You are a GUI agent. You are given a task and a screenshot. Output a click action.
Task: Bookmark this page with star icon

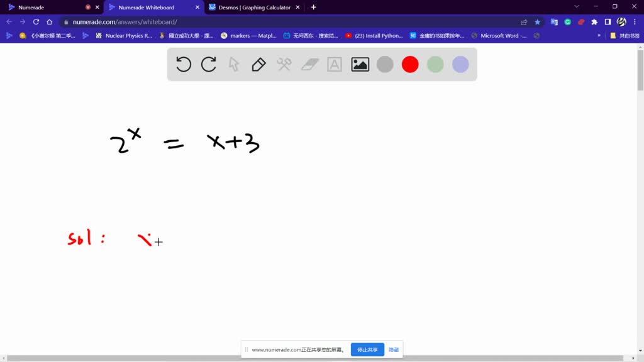[x=537, y=22]
